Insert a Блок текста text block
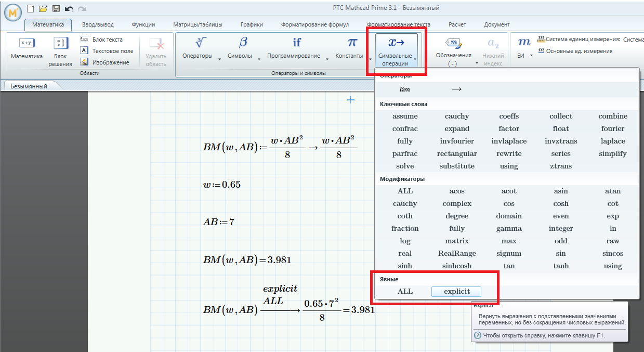Screen dimensions: 644x352 point(102,40)
